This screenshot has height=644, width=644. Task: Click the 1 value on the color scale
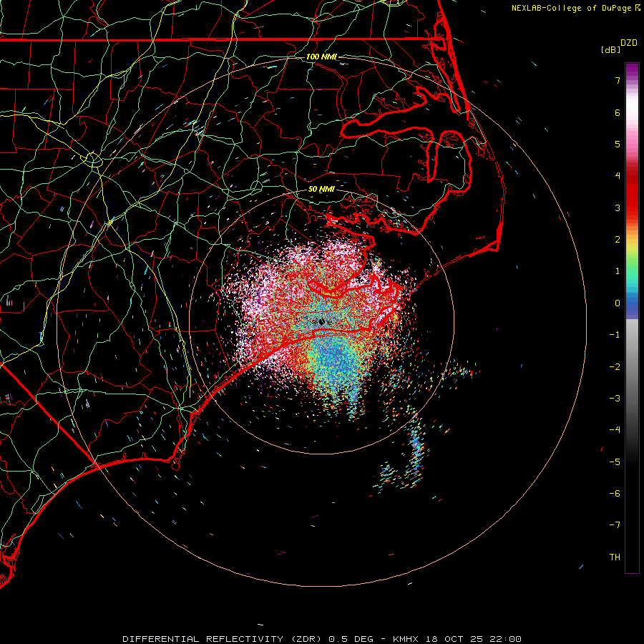(x=618, y=271)
